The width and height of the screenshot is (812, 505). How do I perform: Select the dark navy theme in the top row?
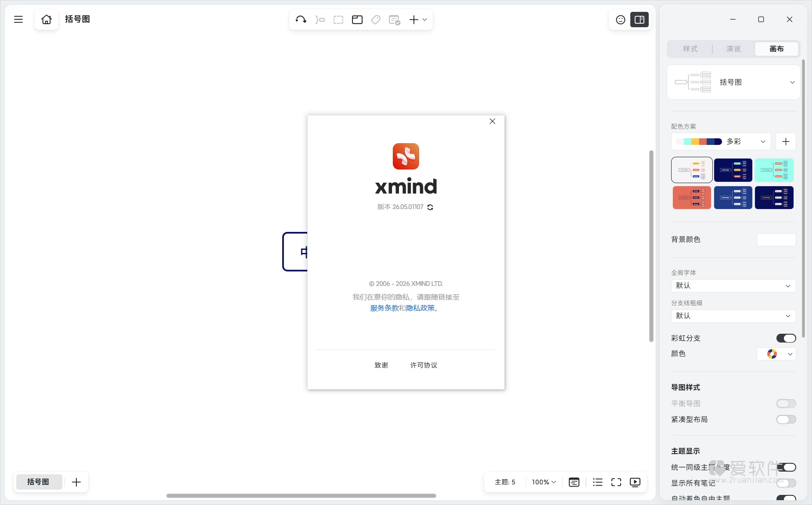(733, 170)
